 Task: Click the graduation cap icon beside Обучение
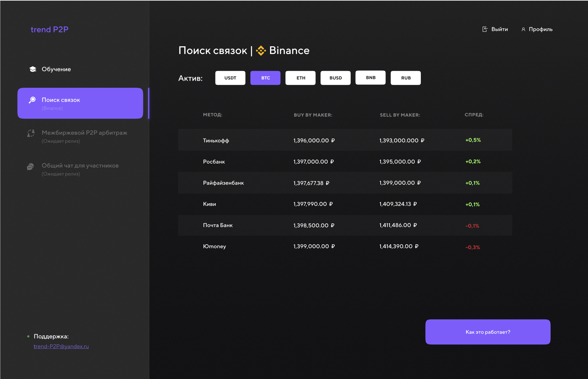point(33,69)
